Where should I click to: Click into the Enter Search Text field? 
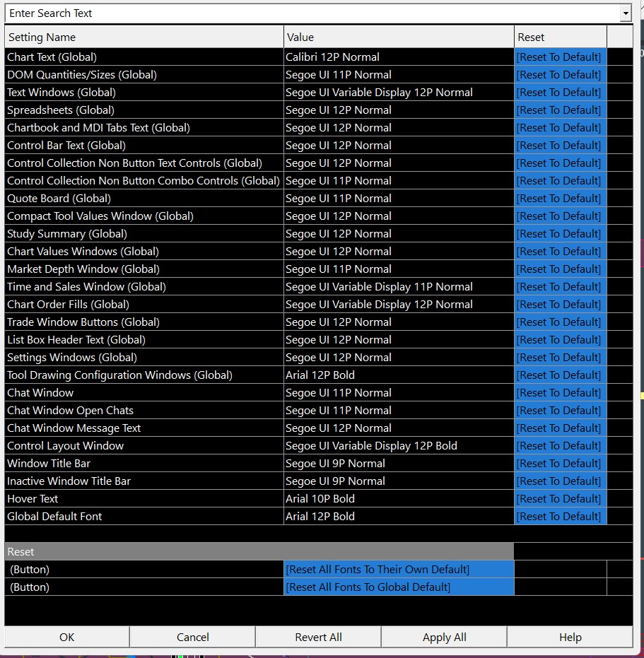pyautogui.click(x=312, y=13)
